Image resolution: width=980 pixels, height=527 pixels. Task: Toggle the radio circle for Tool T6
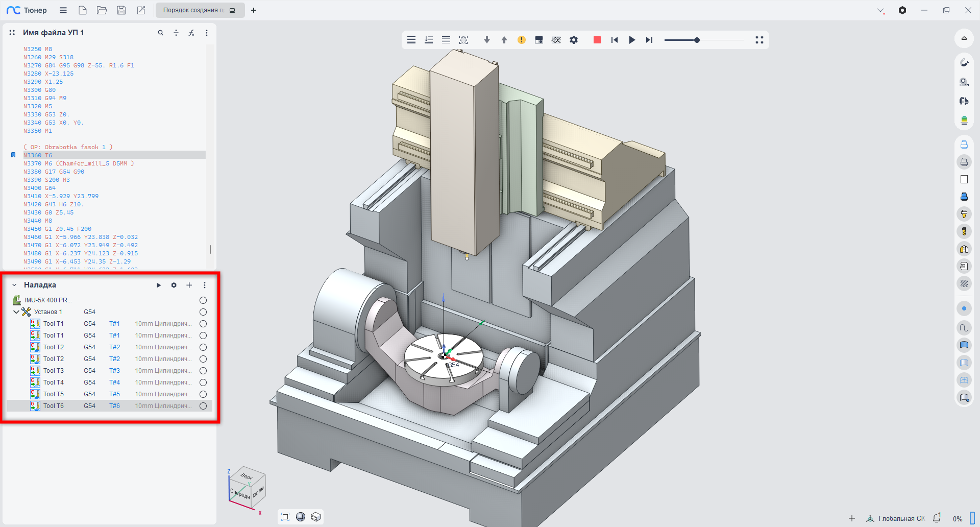[x=203, y=406]
